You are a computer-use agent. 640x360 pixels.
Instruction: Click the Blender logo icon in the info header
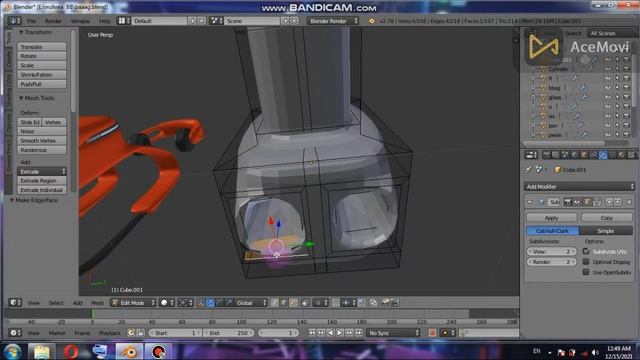click(371, 21)
